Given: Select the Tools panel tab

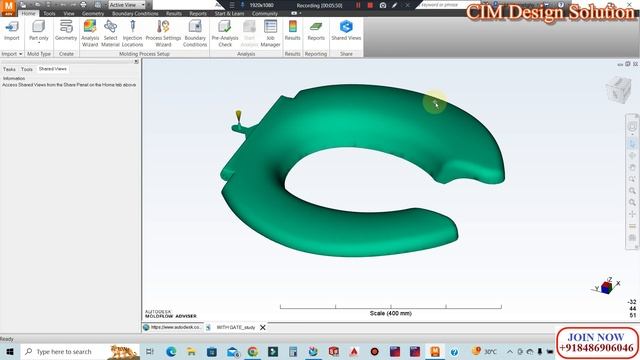Looking at the screenshot, I should [27, 69].
